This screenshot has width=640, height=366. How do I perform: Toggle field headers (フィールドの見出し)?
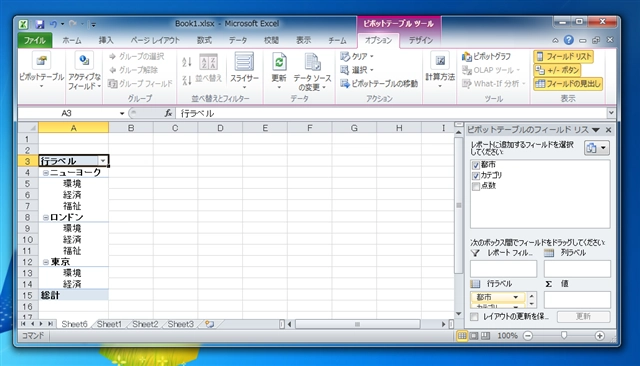click(x=568, y=84)
